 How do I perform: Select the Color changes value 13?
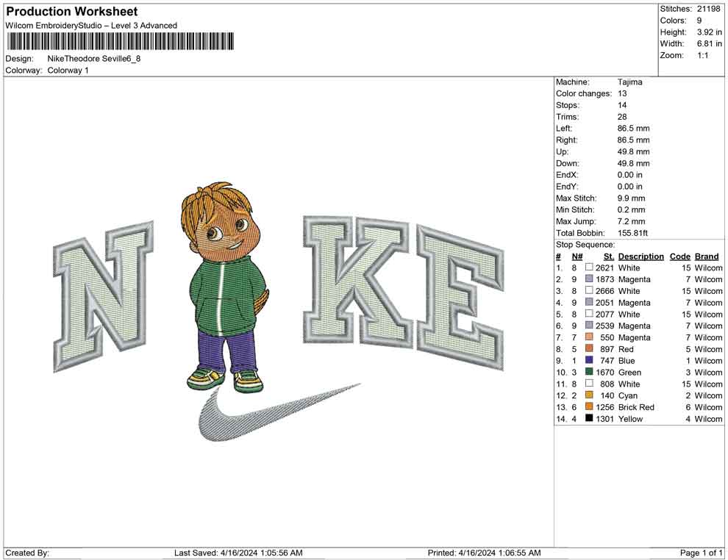(622, 93)
